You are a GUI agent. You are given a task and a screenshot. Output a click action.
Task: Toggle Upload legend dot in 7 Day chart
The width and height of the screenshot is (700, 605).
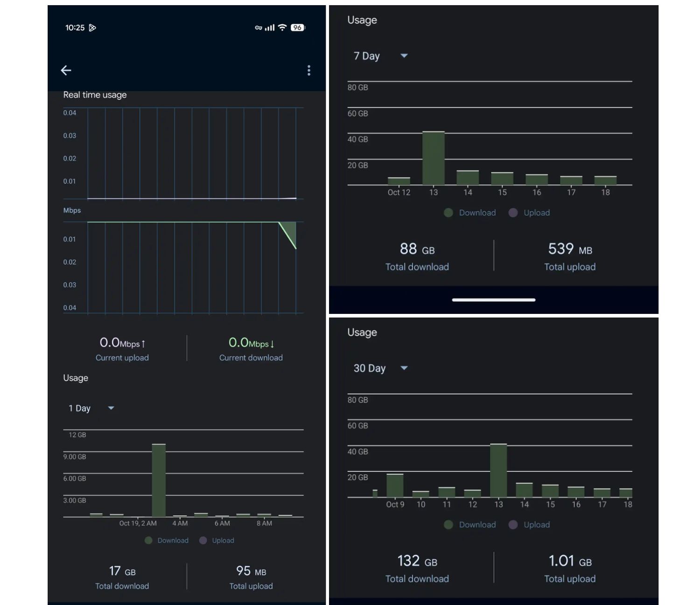[513, 213]
